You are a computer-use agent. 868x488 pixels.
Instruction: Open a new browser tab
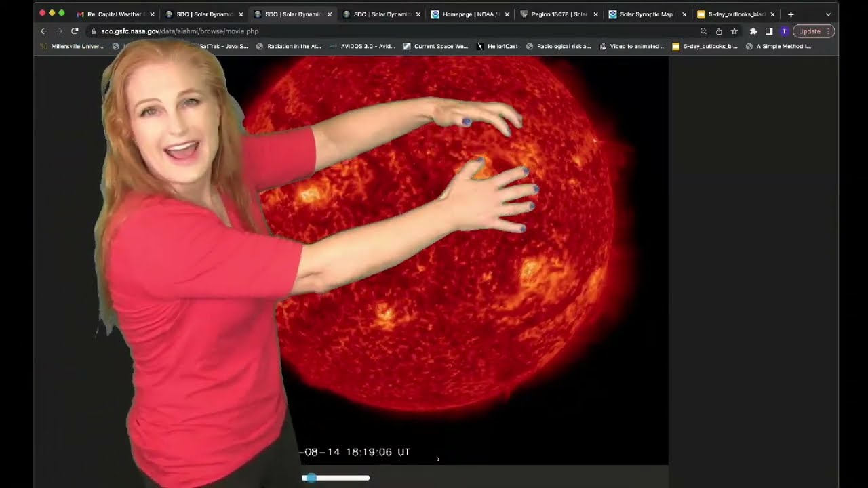(791, 14)
